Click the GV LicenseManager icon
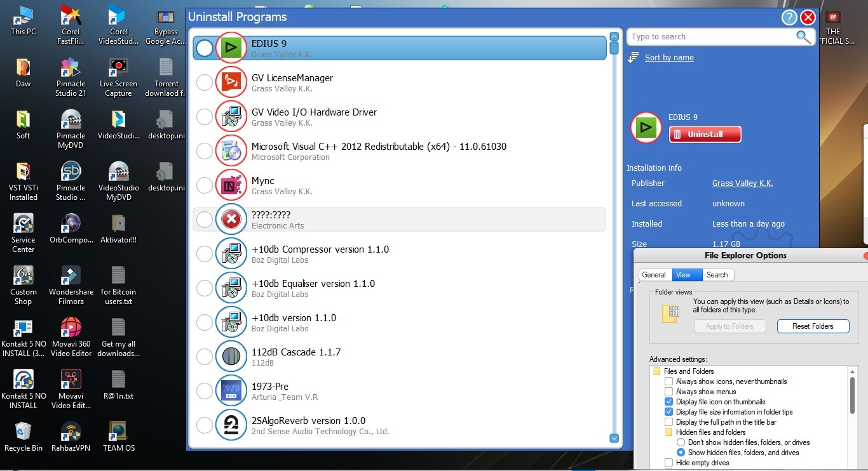The height and width of the screenshot is (471, 868). 231,83
